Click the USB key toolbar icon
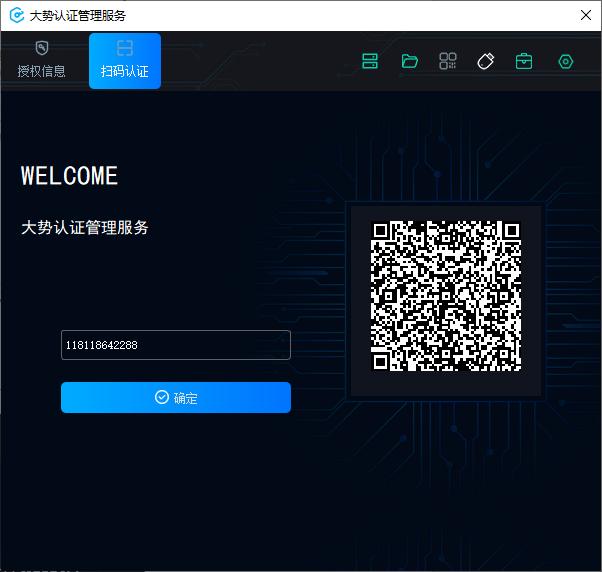This screenshot has width=602, height=572. [x=486, y=61]
